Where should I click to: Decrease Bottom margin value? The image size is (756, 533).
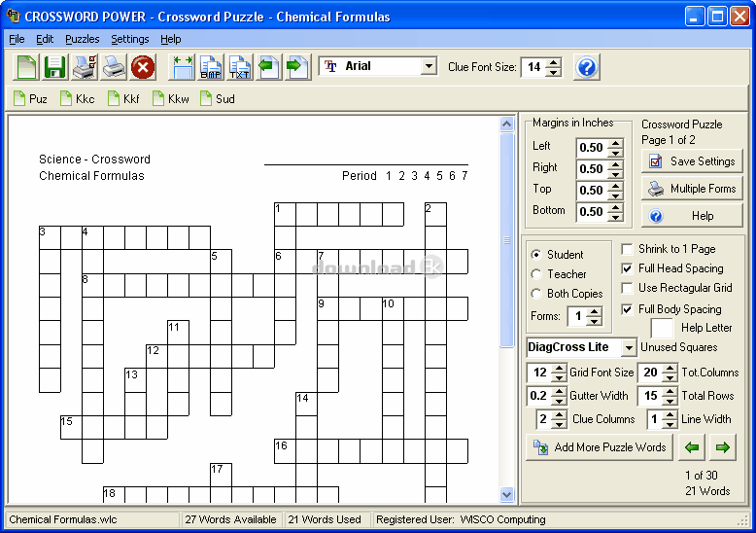point(615,216)
